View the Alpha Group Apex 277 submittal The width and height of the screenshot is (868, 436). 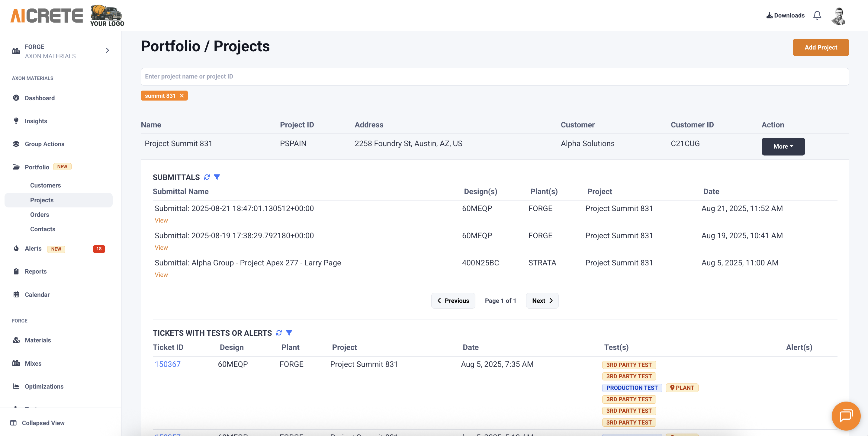point(161,275)
